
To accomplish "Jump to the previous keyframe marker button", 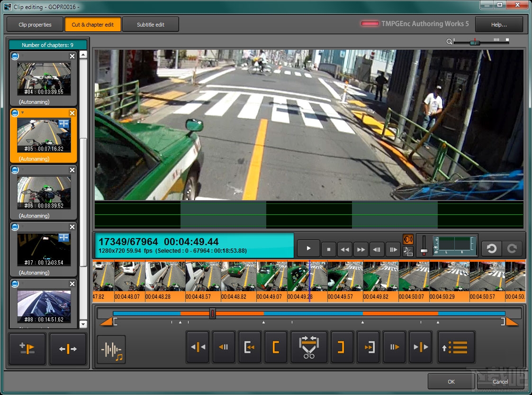I will pyautogui.click(x=198, y=348).
